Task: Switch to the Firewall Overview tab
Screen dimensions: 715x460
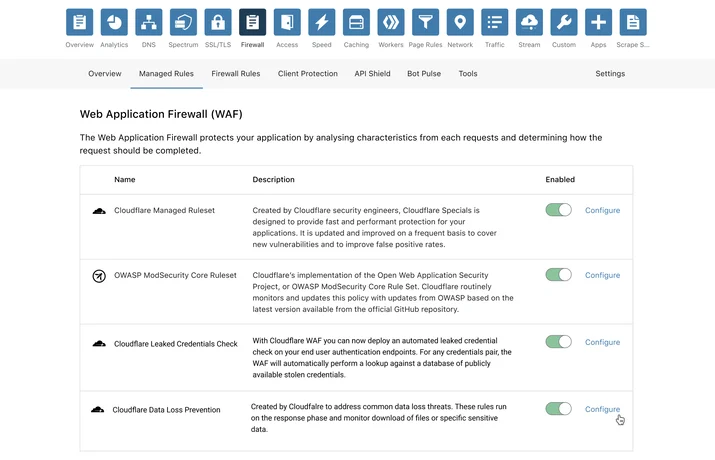Action: pyautogui.click(x=105, y=73)
